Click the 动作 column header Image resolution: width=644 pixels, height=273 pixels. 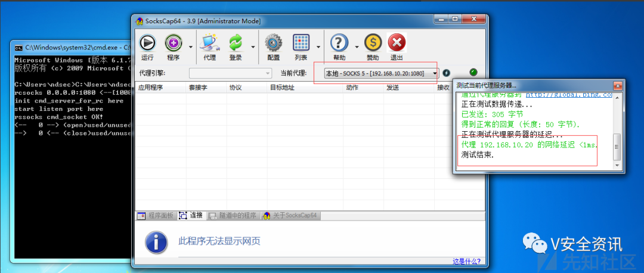click(364, 88)
